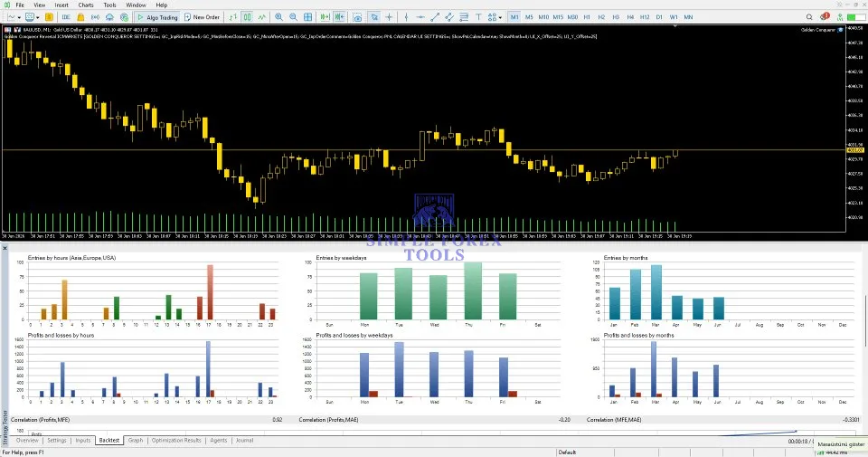Screen dimensions: 868x457
Task: Select the H1 timeframe
Action: [x=587, y=17]
